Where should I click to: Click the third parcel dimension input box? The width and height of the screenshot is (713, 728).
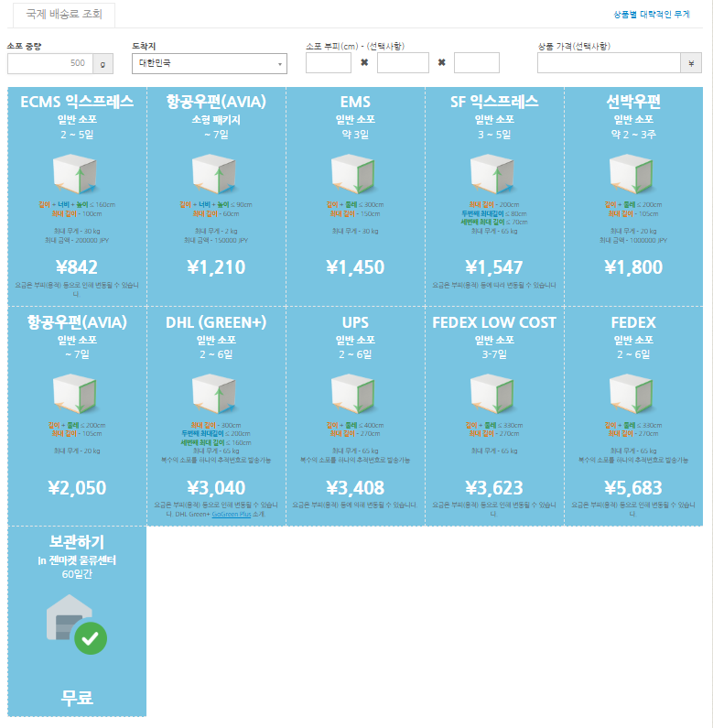pos(476,63)
